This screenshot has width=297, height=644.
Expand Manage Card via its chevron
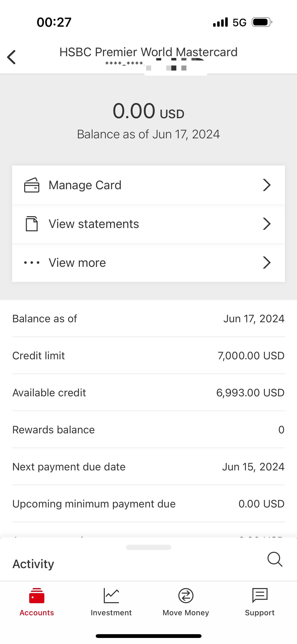tap(267, 185)
